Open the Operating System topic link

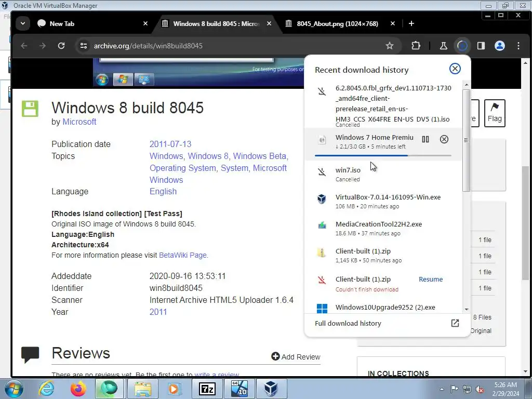coord(182,168)
